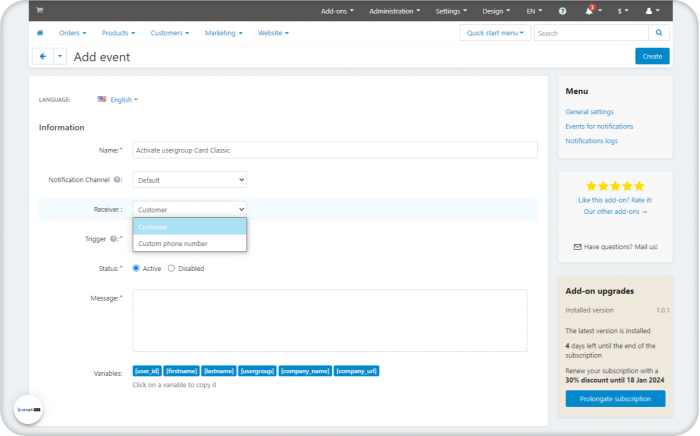
Task: Choose Custom phone number option
Action: [x=189, y=244]
